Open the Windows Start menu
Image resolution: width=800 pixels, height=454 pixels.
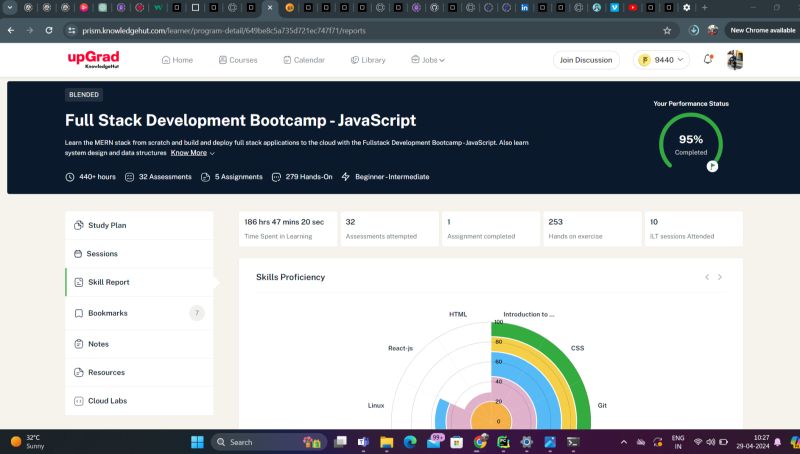(197, 442)
